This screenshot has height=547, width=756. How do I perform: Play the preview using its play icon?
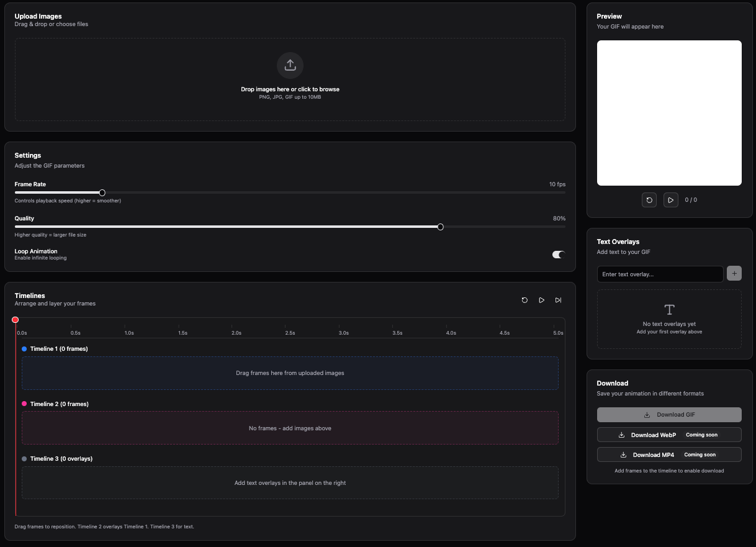[670, 200]
